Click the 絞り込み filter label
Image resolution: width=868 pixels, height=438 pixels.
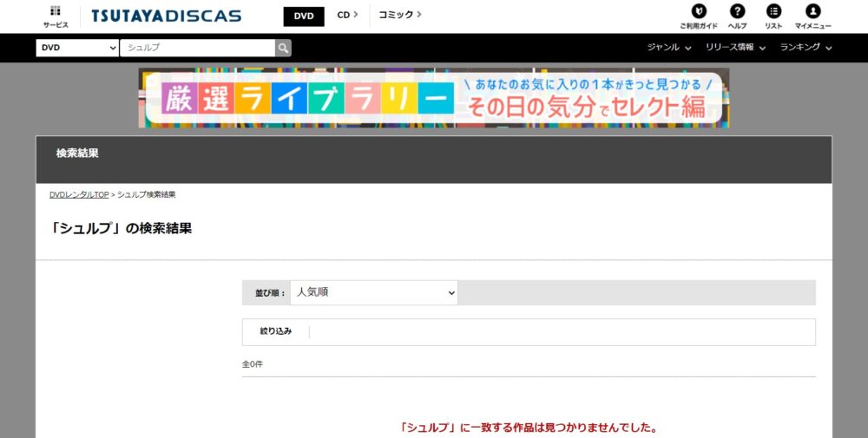pos(276,331)
